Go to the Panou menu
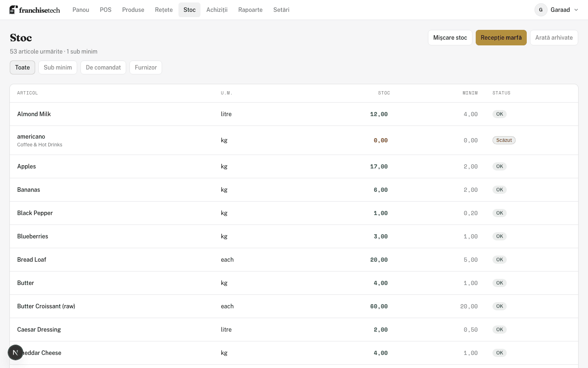The image size is (588, 368). tap(81, 10)
